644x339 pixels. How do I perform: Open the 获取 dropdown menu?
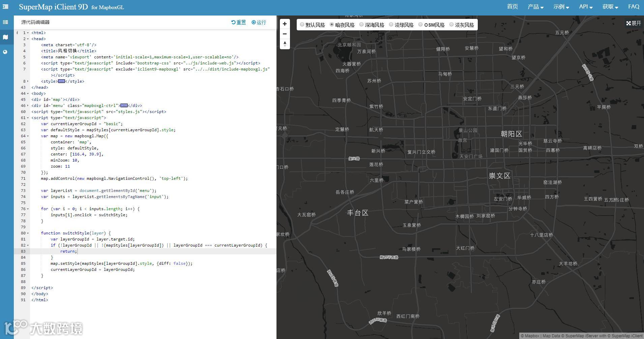coord(610,7)
